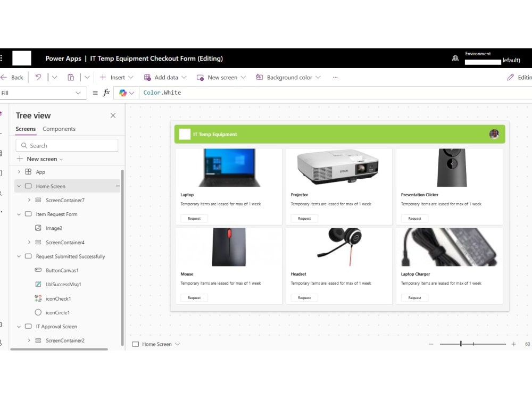Select Image2 control in the tree

pyautogui.click(x=54, y=228)
